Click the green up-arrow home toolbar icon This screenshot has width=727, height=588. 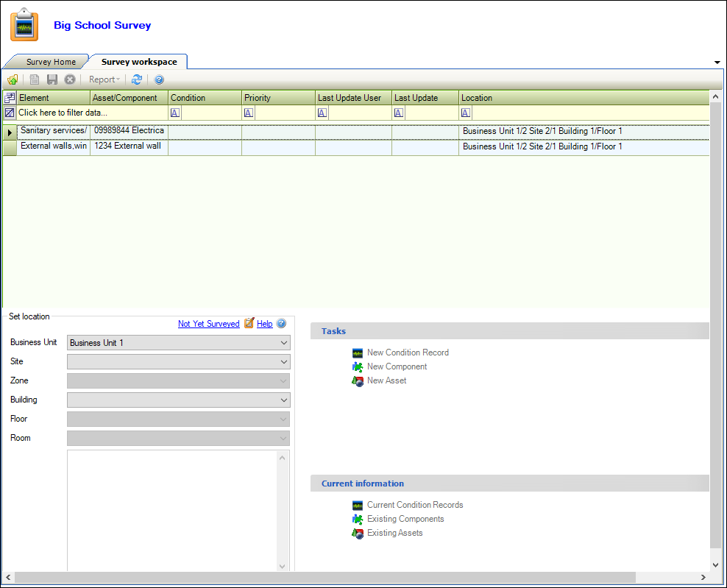13,79
